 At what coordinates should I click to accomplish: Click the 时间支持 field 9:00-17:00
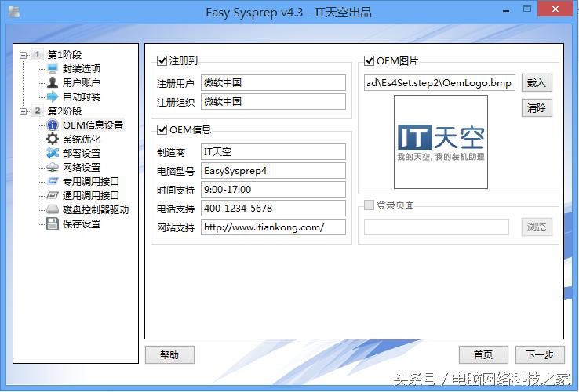(273, 190)
